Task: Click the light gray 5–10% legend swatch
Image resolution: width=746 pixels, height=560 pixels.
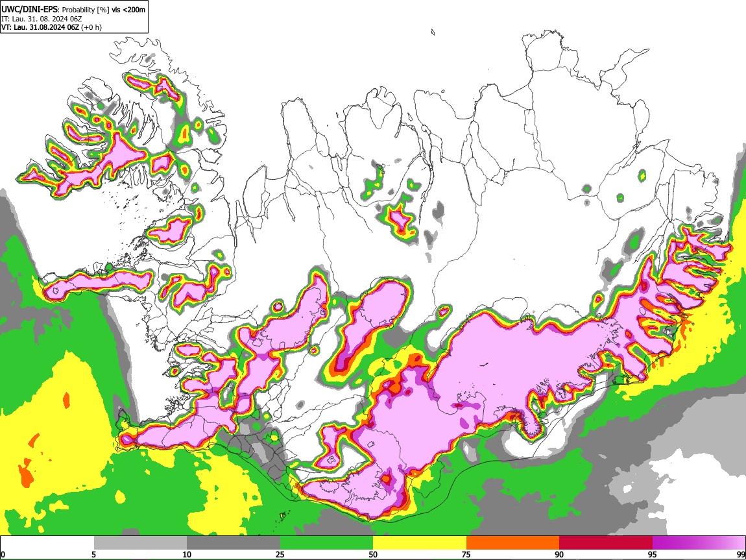Action: pos(140,543)
